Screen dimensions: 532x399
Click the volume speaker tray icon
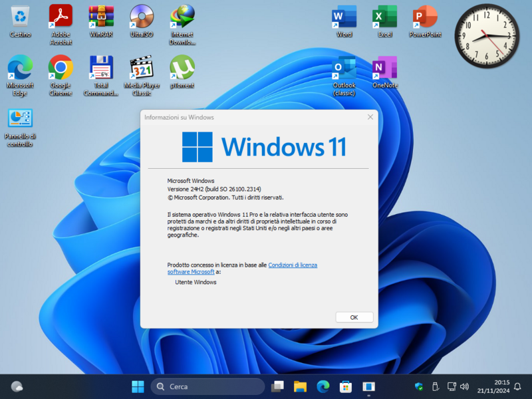tap(464, 386)
